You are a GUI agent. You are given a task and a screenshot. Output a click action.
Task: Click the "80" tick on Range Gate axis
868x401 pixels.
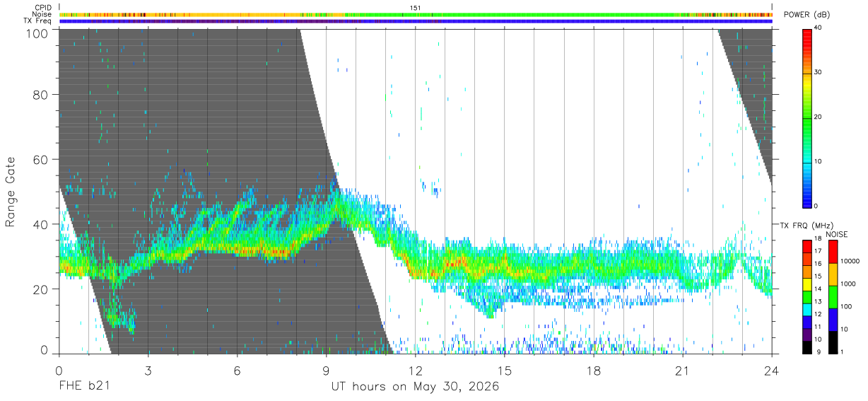(41, 95)
